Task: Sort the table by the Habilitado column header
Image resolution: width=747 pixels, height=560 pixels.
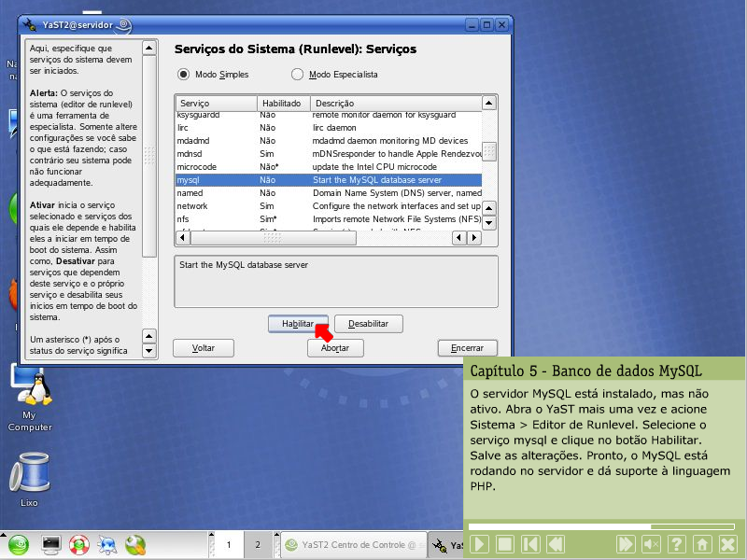Action: tap(282, 103)
